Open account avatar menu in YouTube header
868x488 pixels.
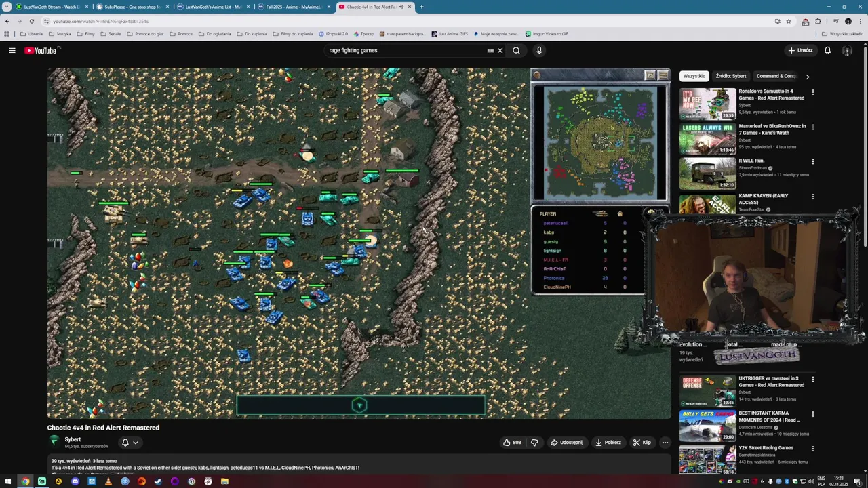tap(847, 50)
